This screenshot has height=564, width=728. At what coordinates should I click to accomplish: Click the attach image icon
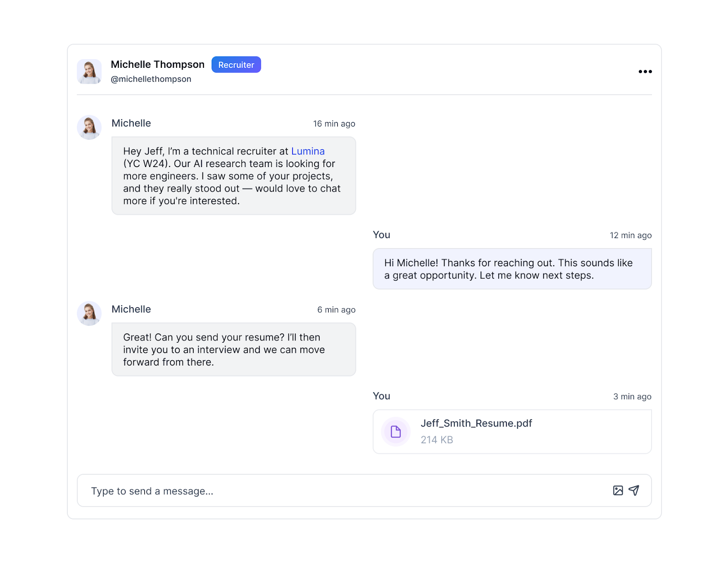click(x=618, y=490)
